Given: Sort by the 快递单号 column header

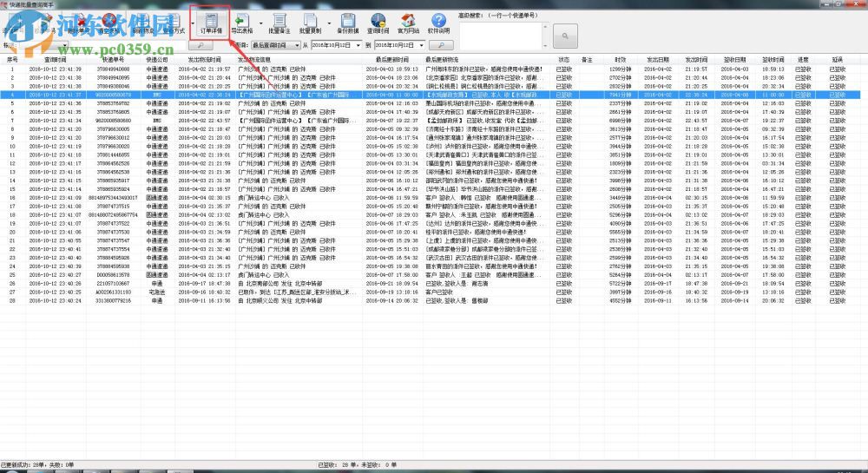Looking at the screenshot, I should pos(113,60).
